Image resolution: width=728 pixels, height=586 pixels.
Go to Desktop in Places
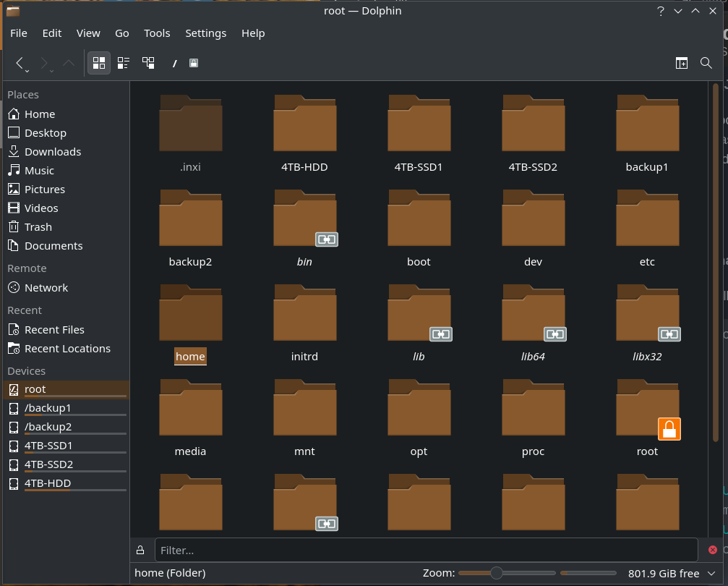coord(66,133)
